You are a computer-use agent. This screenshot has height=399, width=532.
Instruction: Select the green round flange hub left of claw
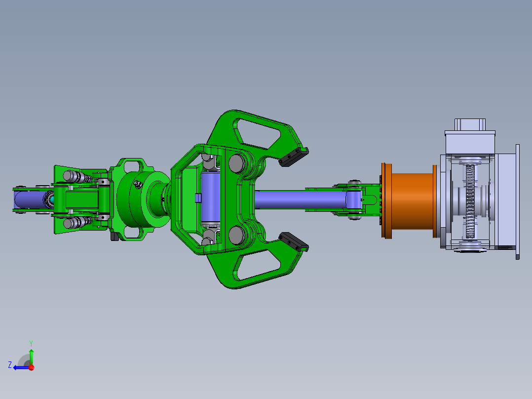click(x=143, y=199)
